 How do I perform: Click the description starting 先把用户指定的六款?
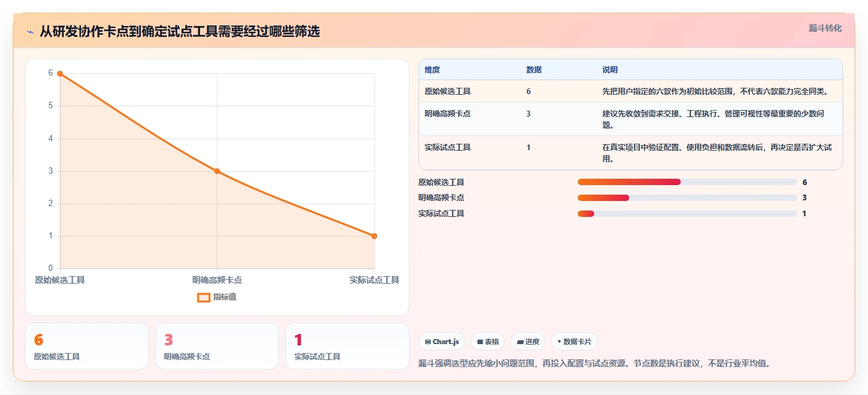coord(716,92)
